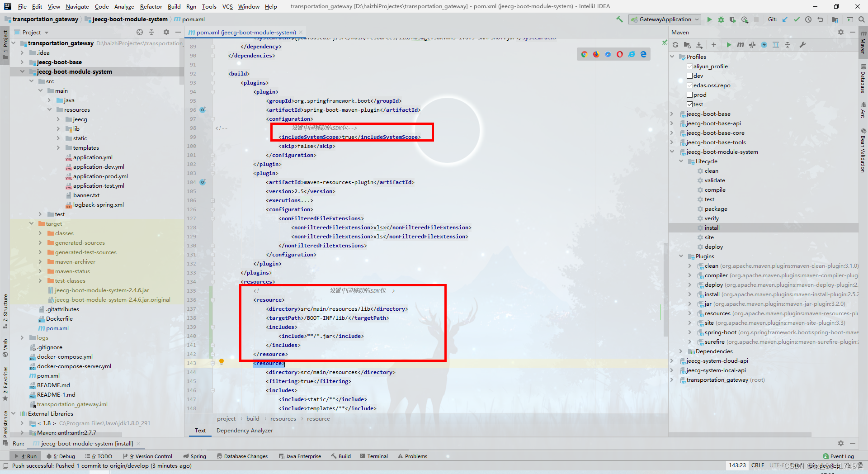Screen dimensions: 868x474
Task: Select Maven install lifecycle goal
Action: click(x=712, y=228)
